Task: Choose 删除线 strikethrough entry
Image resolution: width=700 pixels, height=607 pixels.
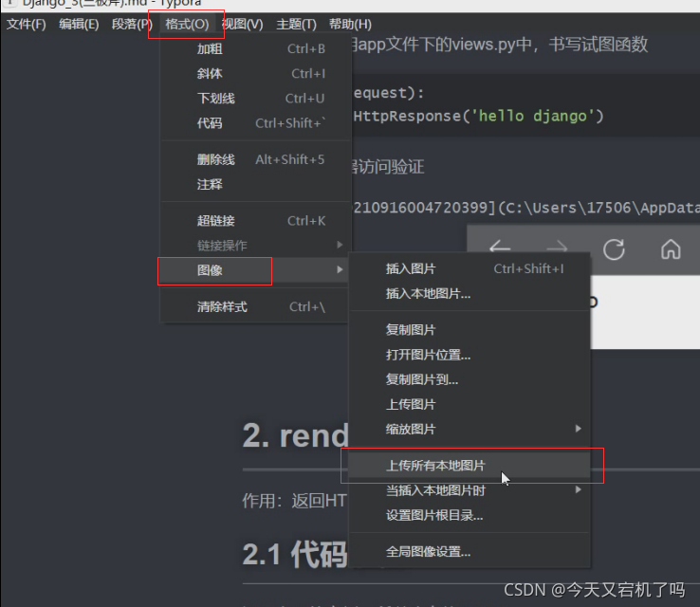Action: click(215, 159)
